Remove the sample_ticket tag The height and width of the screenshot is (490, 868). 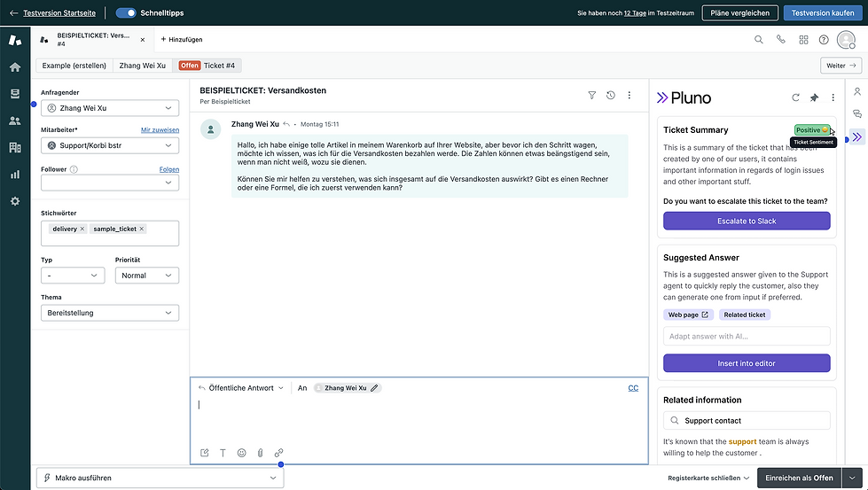141,229
